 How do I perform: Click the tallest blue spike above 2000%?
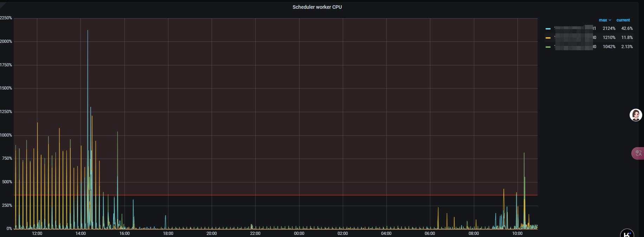[x=88, y=31]
